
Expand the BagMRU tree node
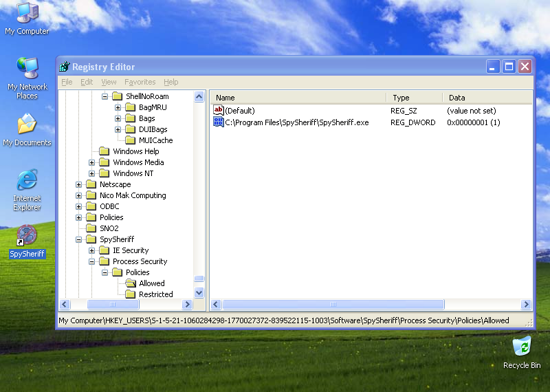click(x=118, y=107)
